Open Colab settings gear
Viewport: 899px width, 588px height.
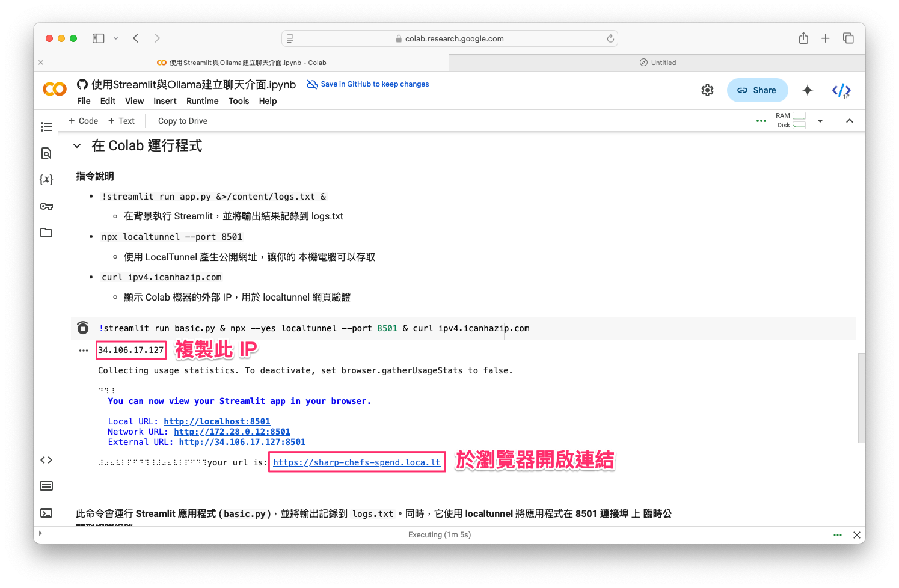click(708, 90)
